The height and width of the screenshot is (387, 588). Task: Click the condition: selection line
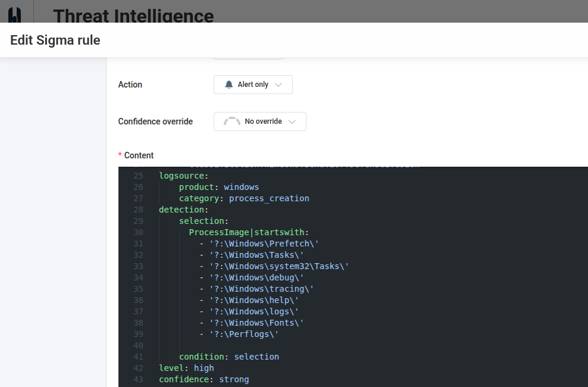coord(229,357)
